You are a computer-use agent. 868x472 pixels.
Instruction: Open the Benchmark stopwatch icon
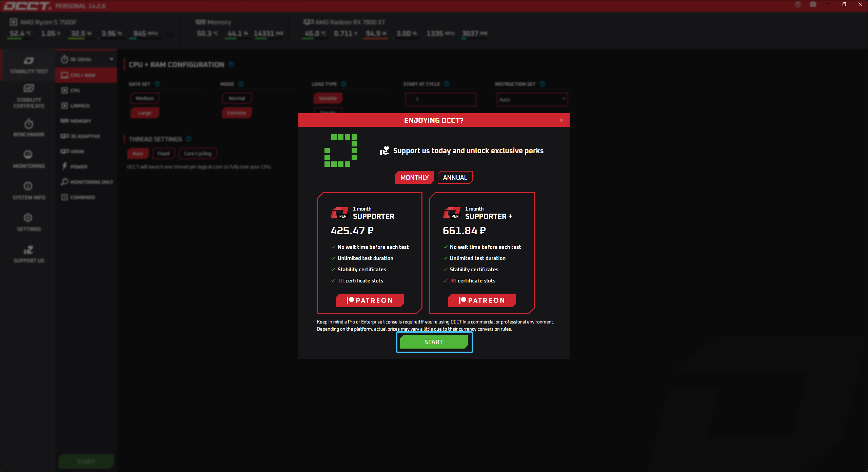click(x=29, y=124)
